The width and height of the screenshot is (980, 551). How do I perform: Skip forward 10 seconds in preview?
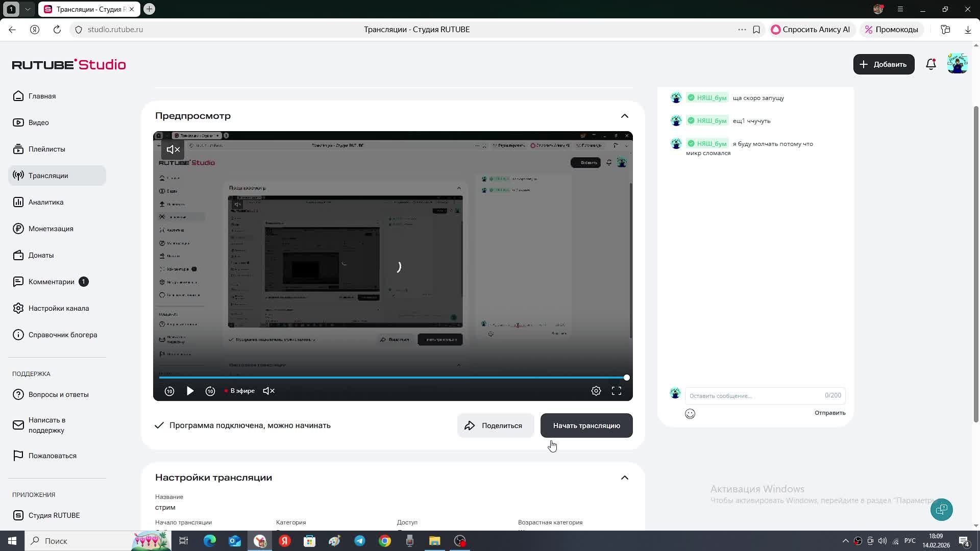[210, 391]
